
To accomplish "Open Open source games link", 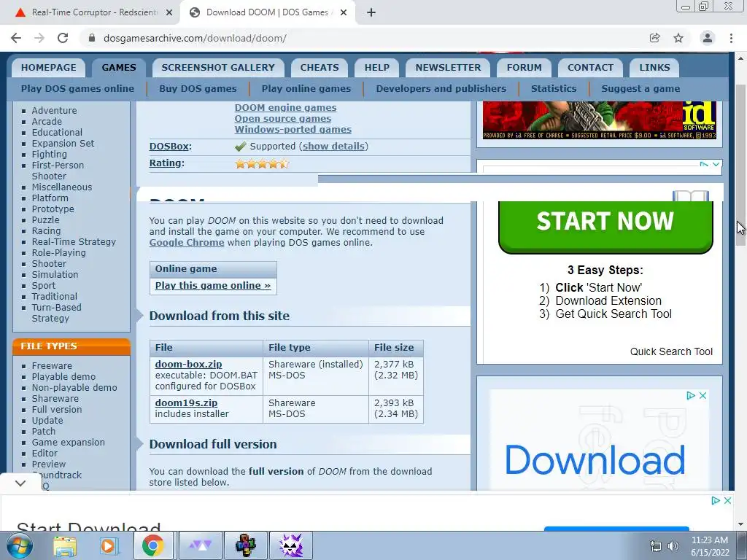I will (283, 119).
